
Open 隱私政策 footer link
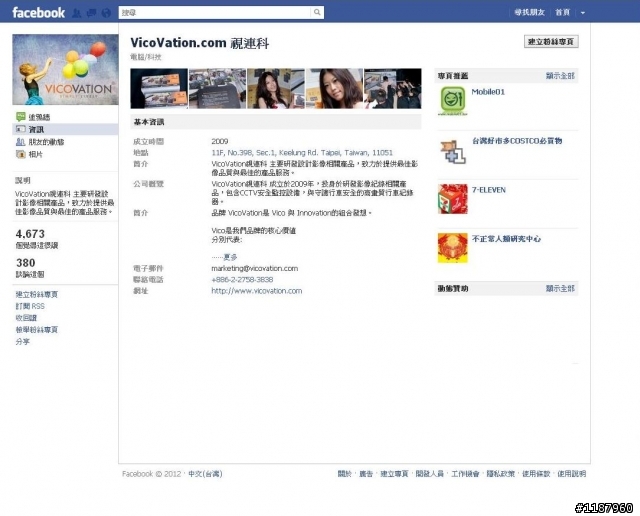[x=500, y=474]
